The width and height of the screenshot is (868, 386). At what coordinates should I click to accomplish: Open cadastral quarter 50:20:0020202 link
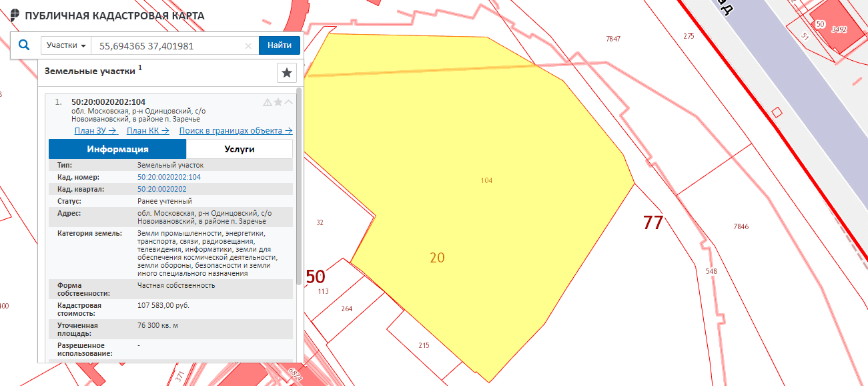161,189
